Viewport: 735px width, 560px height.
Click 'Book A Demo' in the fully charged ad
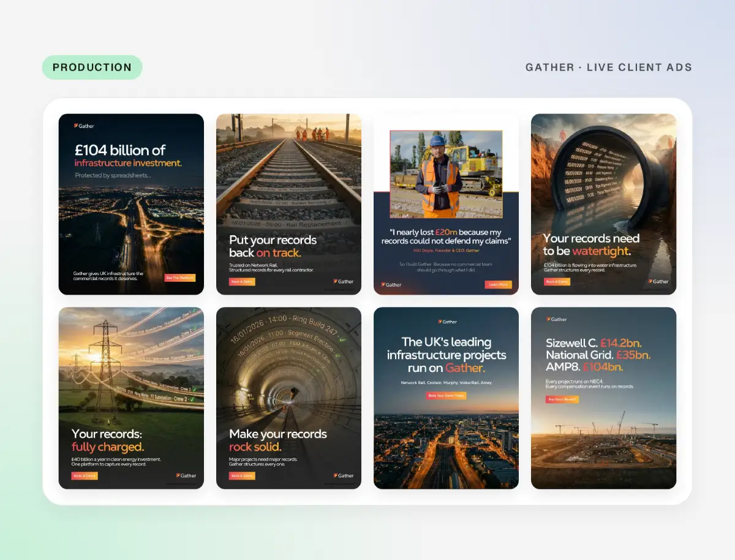[85, 475]
